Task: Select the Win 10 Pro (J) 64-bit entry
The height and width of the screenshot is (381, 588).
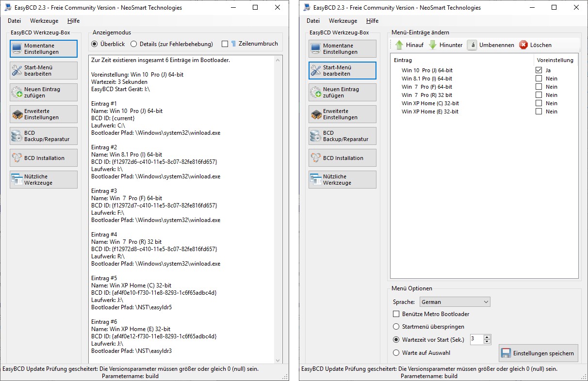Action: click(427, 70)
